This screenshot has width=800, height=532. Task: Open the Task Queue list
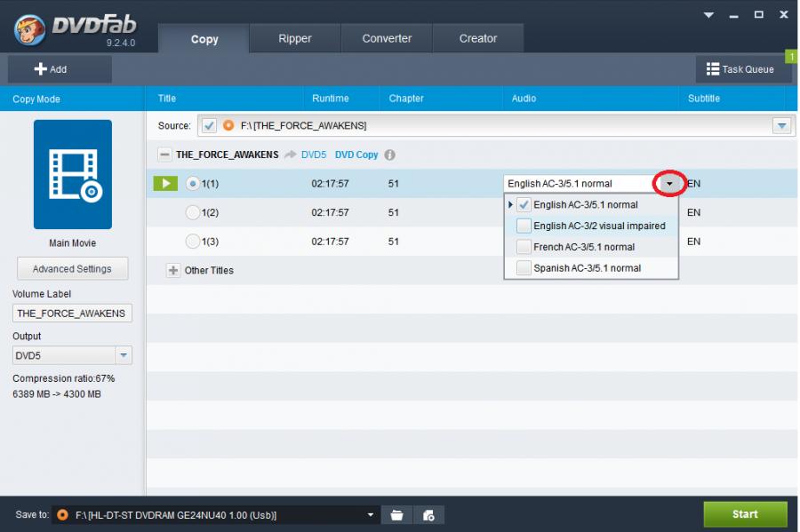tap(740, 69)
